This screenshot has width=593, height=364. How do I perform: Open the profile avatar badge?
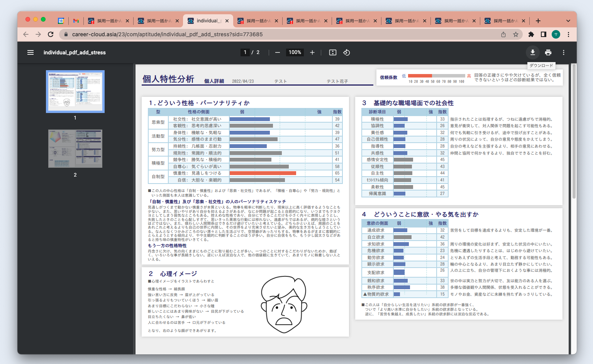click(x=556, y=34)
